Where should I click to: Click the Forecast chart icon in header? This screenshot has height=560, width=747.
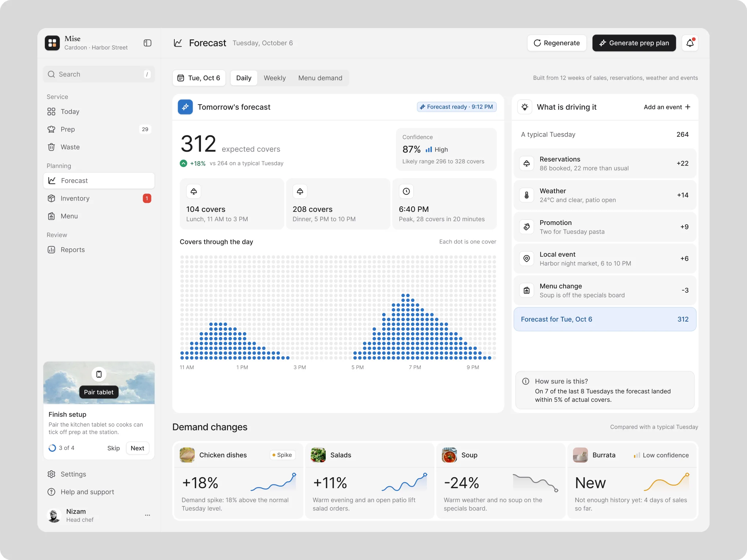(x=178, y=43)
